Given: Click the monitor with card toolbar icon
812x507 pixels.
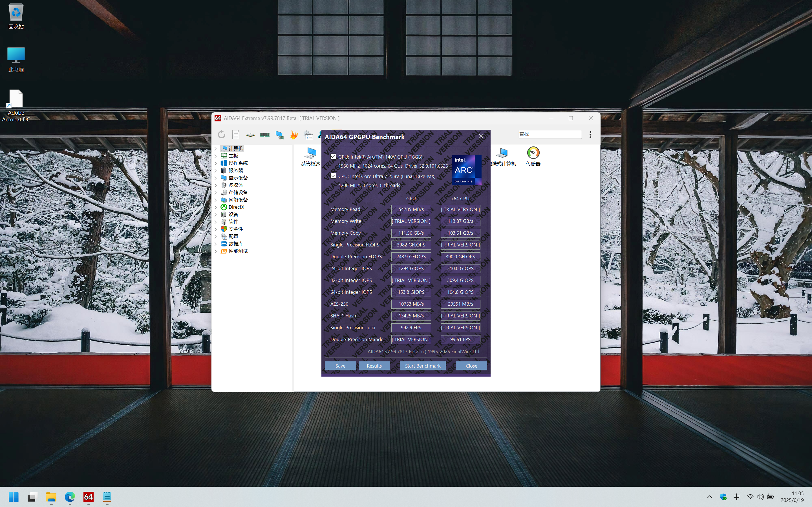Looking at the screenshot, I should 279,135.
